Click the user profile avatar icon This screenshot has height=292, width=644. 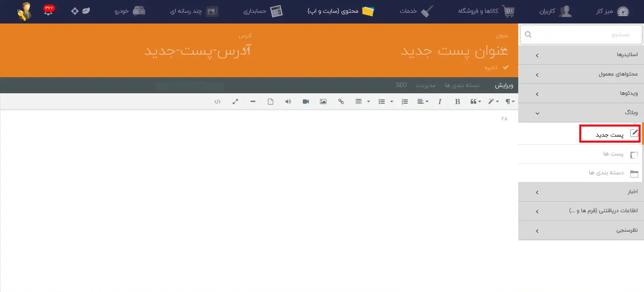click(24, 11)
